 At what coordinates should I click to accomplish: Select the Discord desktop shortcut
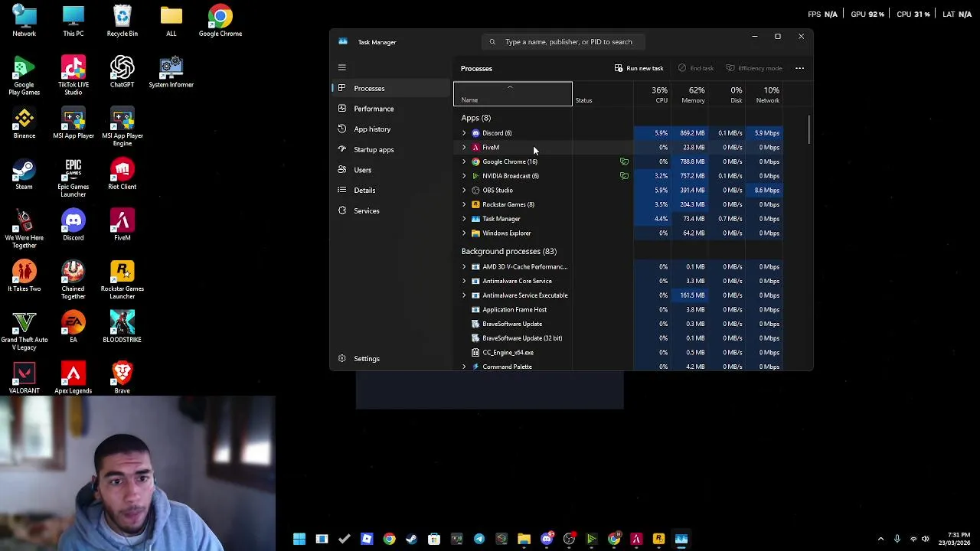click(73, 225)
